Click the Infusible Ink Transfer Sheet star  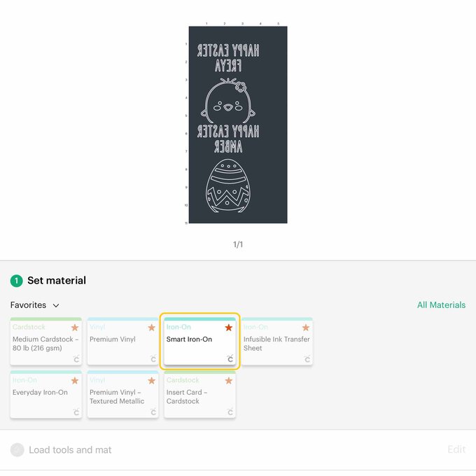point(306,328)
